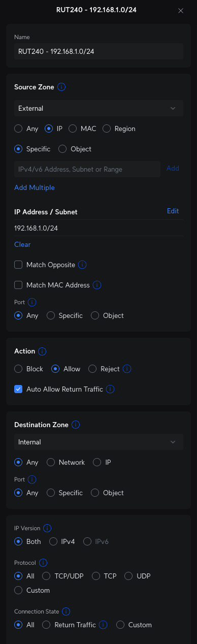Click the IPv4/v6 Address input field
This screenshot has width=197, height=644.
pos(87,169)
